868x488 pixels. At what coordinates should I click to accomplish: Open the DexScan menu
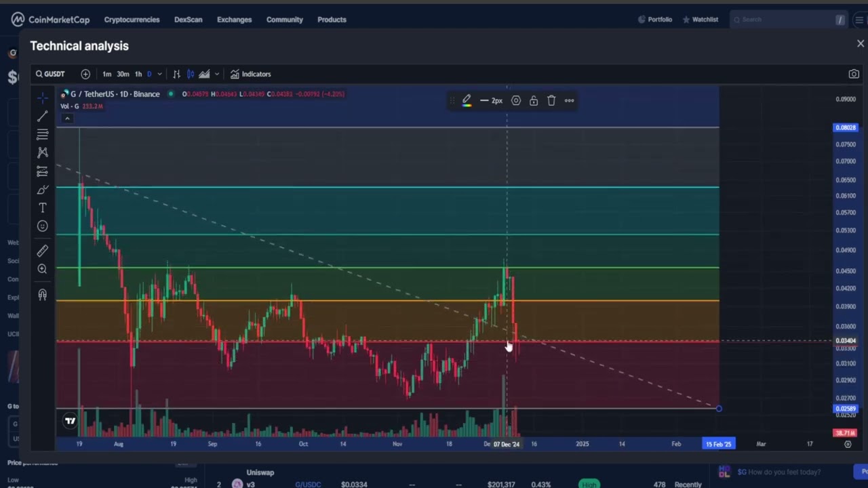click(188, 20)
